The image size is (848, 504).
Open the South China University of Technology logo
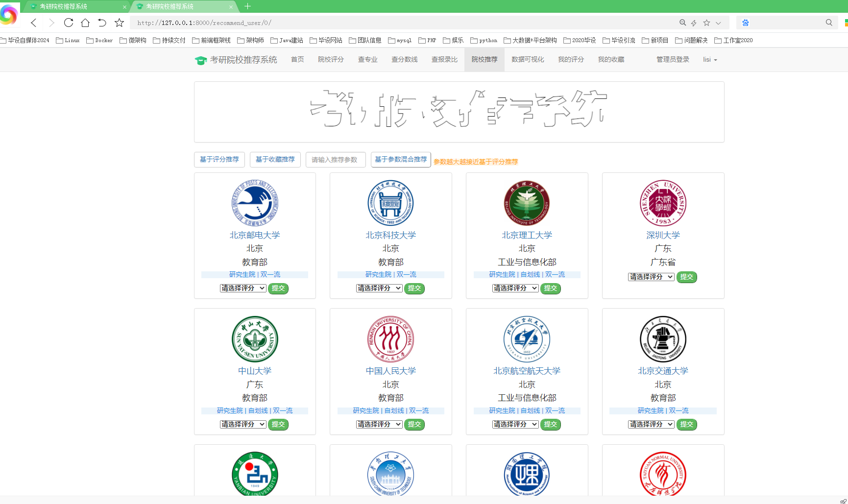point(390,474)
